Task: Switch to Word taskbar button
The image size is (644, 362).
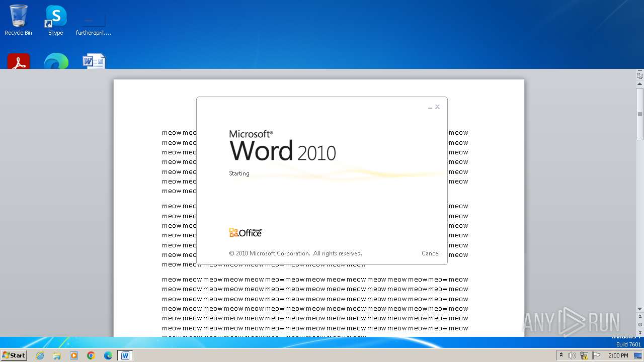Action: 125,355
